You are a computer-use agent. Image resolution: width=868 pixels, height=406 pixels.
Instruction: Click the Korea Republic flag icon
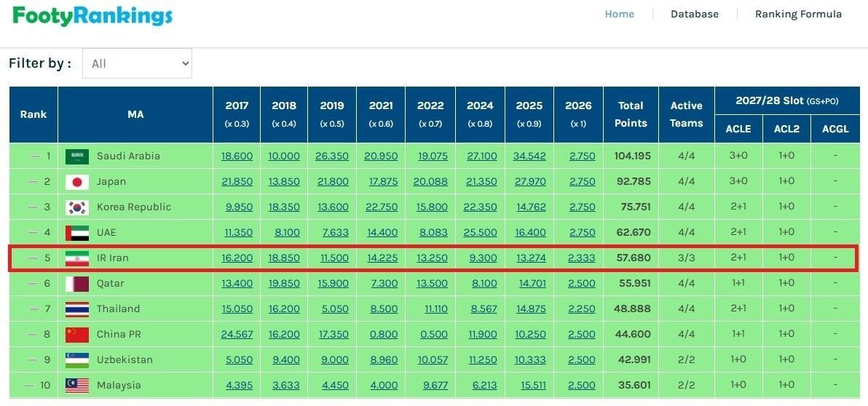point(77,207)
